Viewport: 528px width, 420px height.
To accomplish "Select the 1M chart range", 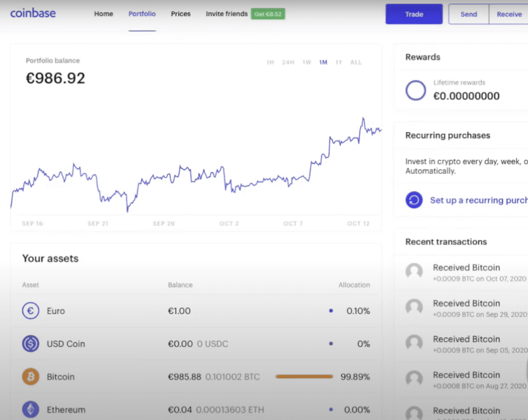I will click(x=323, y=62).
